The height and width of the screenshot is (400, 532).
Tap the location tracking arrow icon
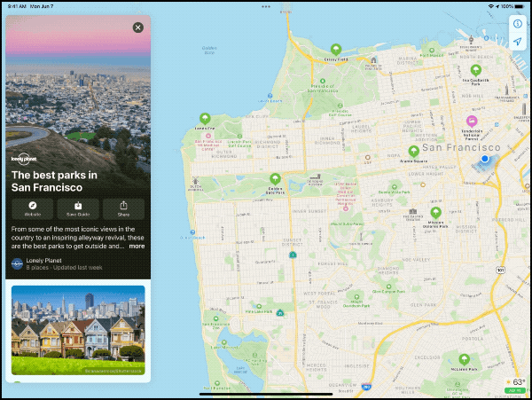tap(518, 42)
